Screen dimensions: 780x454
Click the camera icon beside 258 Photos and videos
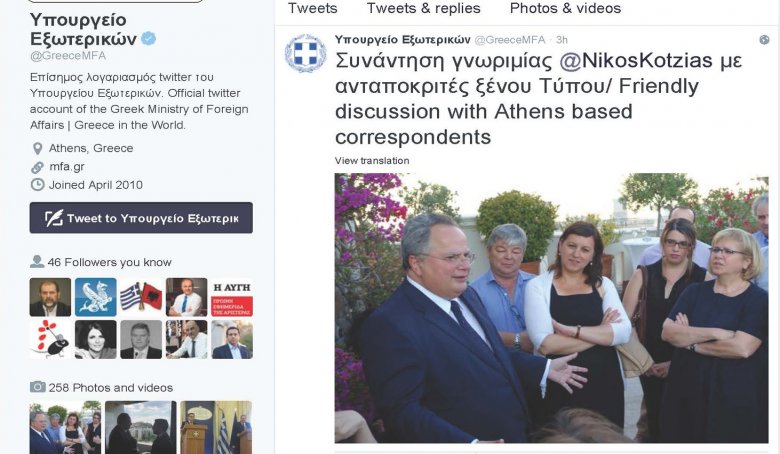pos(37,387)
